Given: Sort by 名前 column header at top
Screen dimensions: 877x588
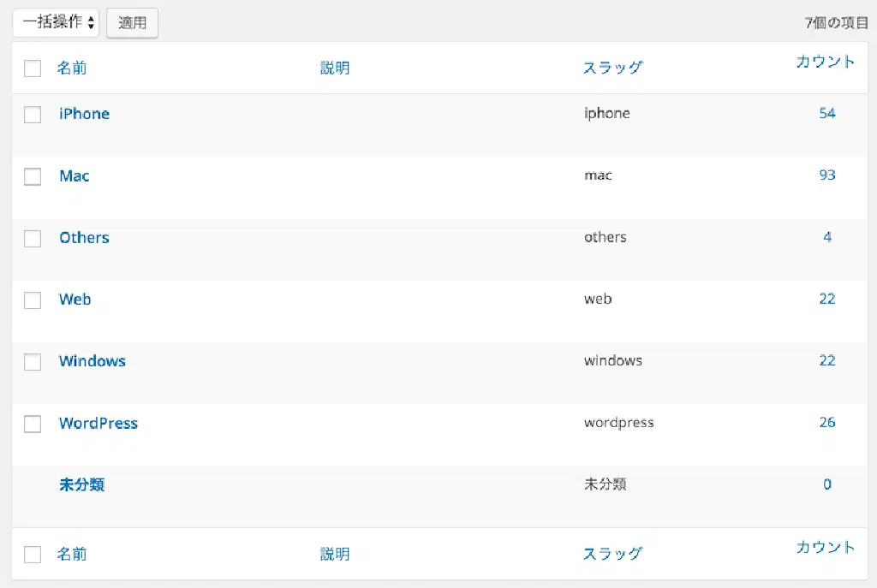Looking at the screenshot, I should click(x=72, y=68).
